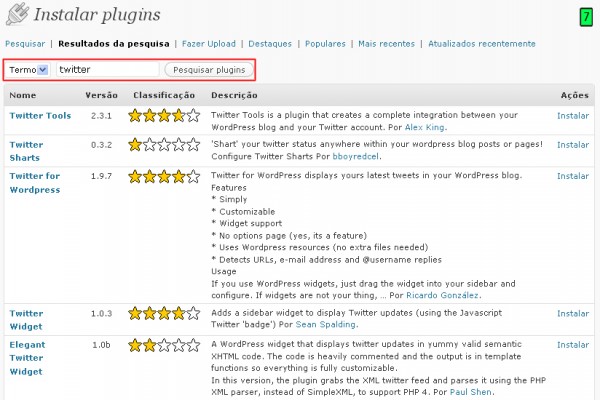The height and width of the screenshot is (400, 600).
Task: Go to the Destaques tab
Action: point(270,44)
